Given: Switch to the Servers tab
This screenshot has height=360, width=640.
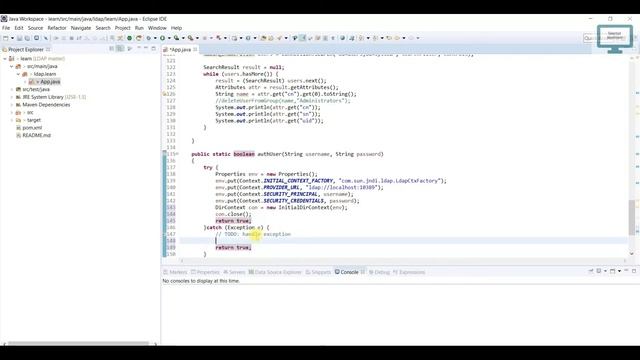Looking at the screenshot, I should [234, 272].
